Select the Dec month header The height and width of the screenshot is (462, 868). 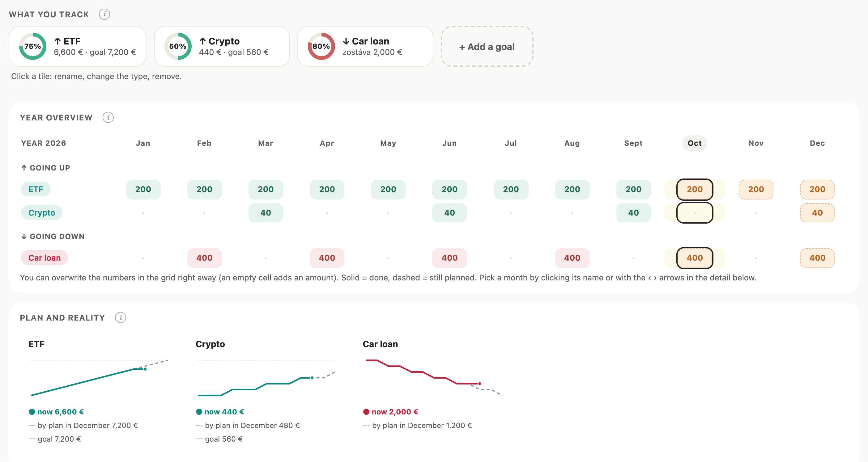tap(817, 143)
